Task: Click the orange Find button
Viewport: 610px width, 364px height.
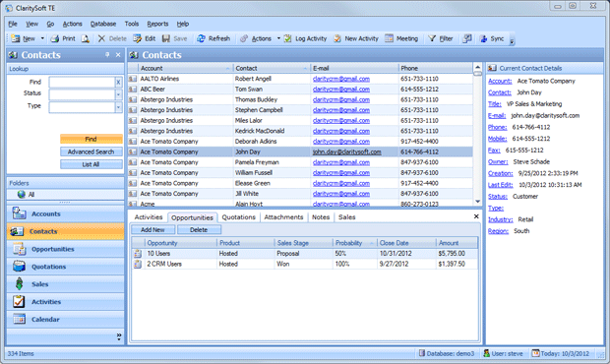Action: 91,139
